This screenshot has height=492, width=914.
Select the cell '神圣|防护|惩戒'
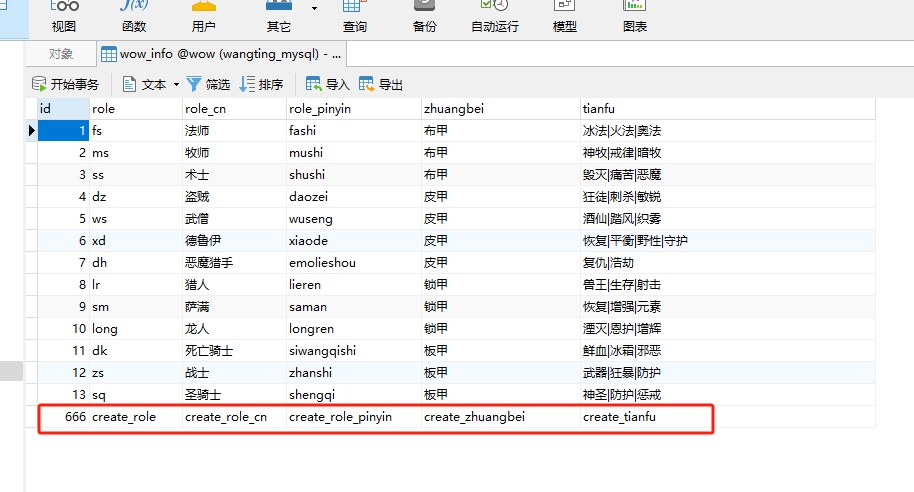[728, 395]
